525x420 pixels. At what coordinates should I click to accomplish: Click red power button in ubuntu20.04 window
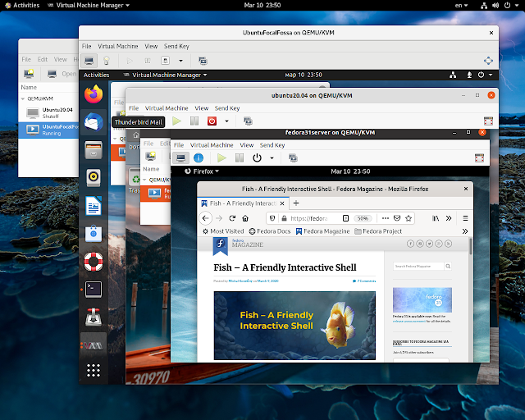click(x=212, y=121)
